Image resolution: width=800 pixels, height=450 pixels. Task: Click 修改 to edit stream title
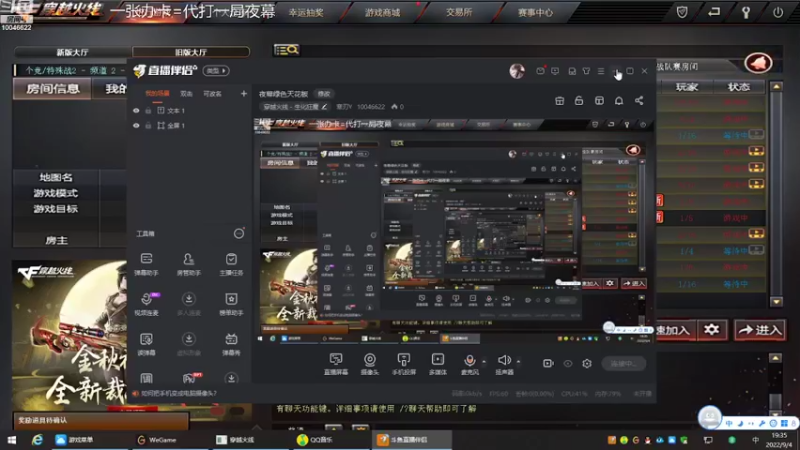tap(324, 94)
